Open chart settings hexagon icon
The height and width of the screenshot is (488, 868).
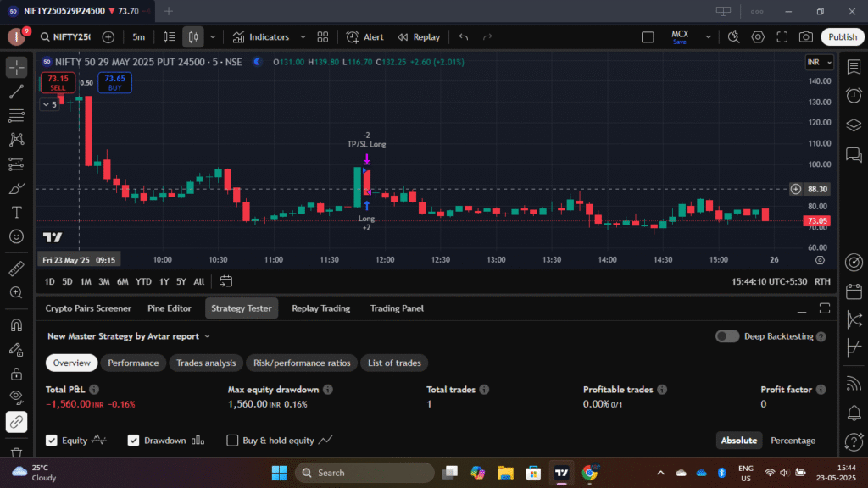click(758, 37)
